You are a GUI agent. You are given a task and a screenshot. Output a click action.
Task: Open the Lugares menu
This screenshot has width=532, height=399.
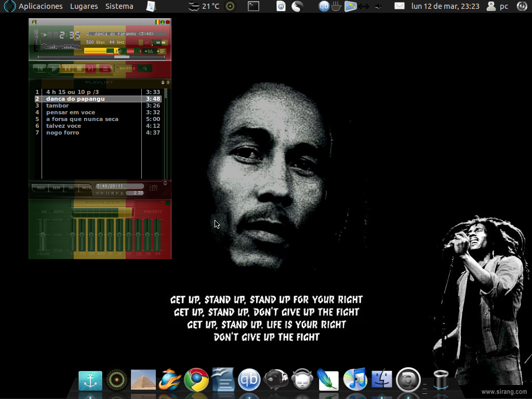click(84, 6)
